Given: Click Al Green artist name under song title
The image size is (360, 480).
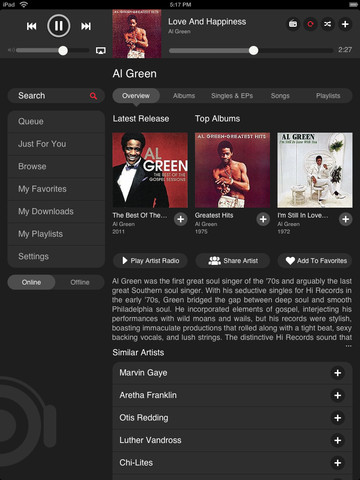Looking at the screenshot, I should coord(179,32).
